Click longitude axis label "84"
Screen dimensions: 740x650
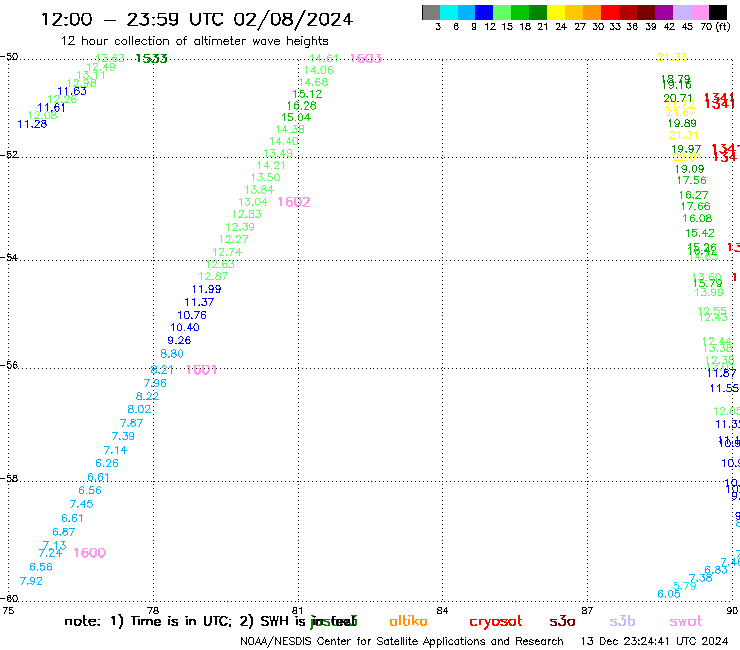[442, 610]
